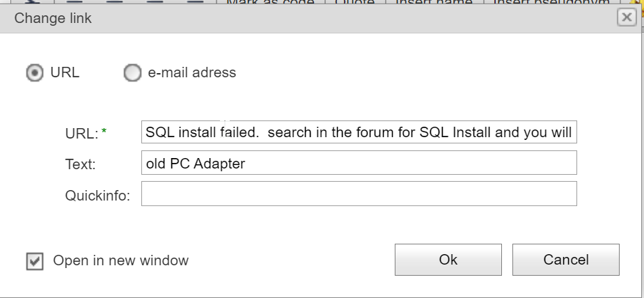Image resolution: width=644 pixels, height=298 pixels.
Task: Click the Insert name toolbar button
Action: pos(434,3)
